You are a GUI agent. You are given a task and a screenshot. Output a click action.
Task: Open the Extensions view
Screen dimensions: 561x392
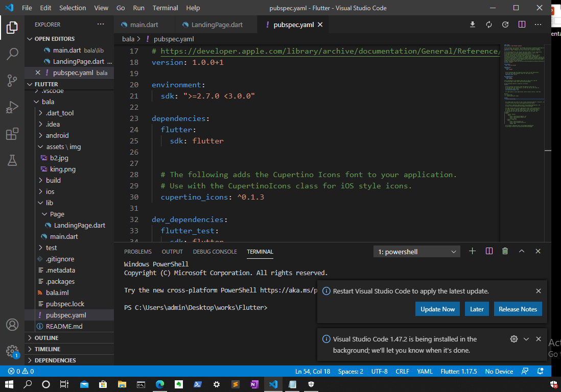click(12, 134)
